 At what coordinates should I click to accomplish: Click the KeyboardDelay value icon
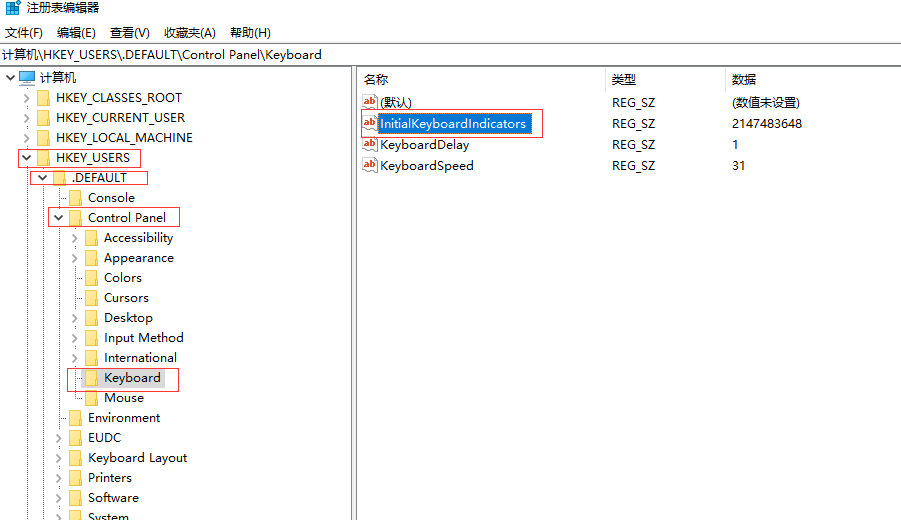coord(370,145)
